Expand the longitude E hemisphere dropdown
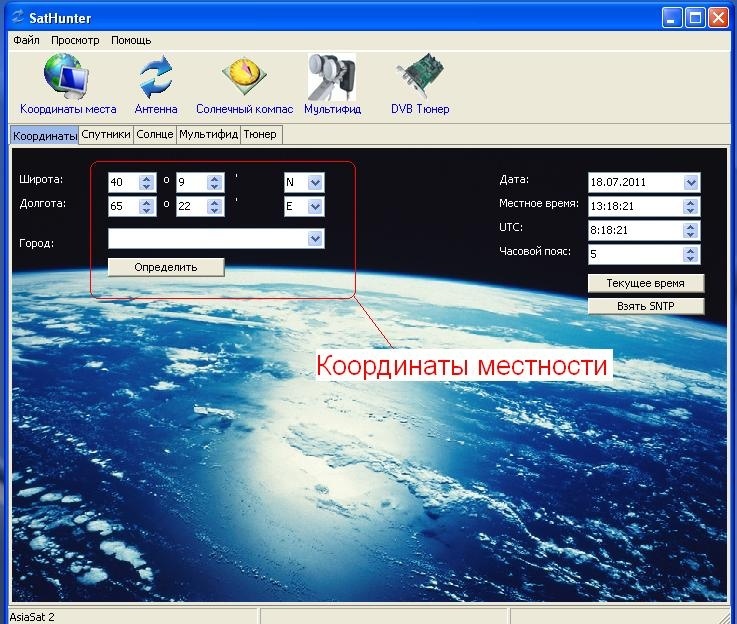 coord(315,207)
